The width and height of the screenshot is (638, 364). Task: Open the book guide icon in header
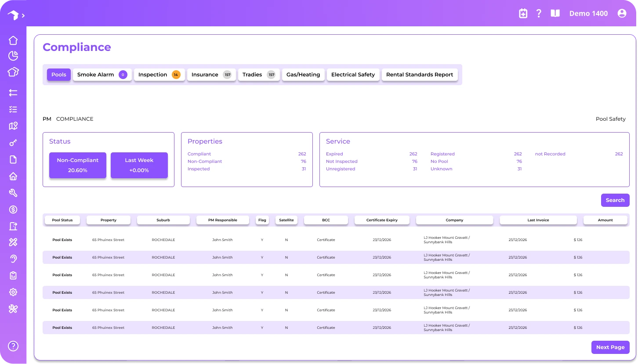click(x=555, y=14)
